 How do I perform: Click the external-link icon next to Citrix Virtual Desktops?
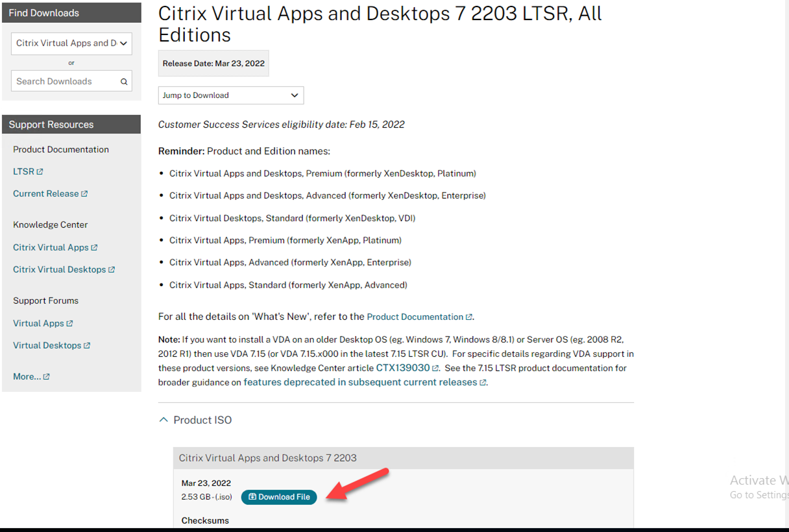112,270
